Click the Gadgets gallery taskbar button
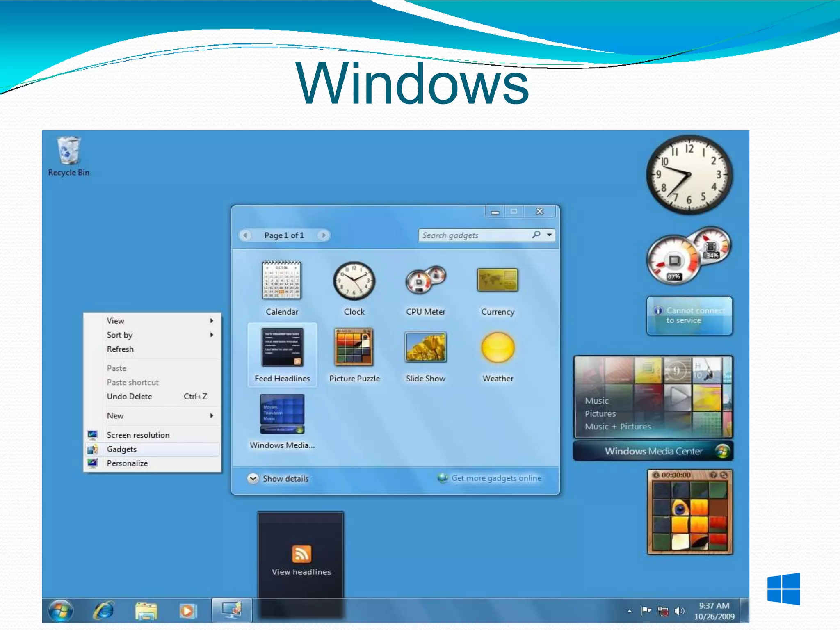 click(232, 610)
